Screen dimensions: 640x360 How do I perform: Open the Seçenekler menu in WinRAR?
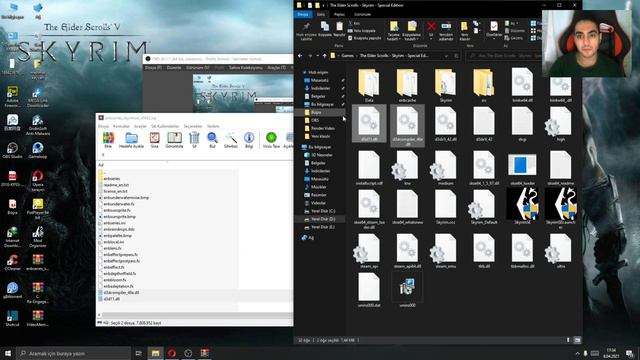(x=193, y=126)
